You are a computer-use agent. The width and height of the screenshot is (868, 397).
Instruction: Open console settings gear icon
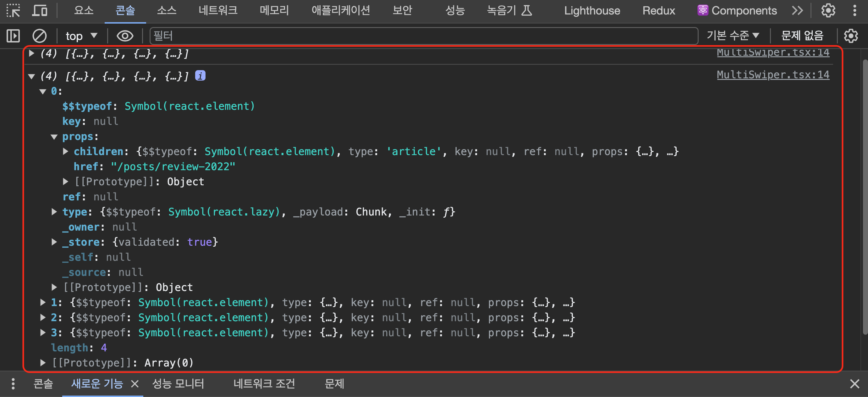coord(850,36)
